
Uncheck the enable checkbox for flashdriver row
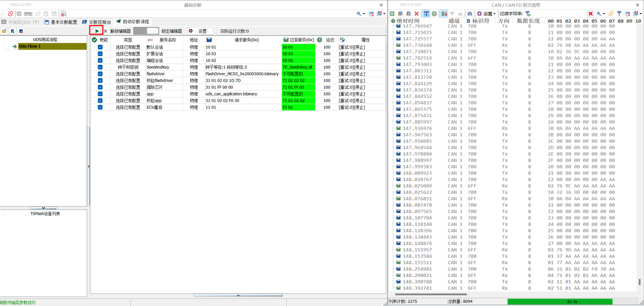point(100,73)
